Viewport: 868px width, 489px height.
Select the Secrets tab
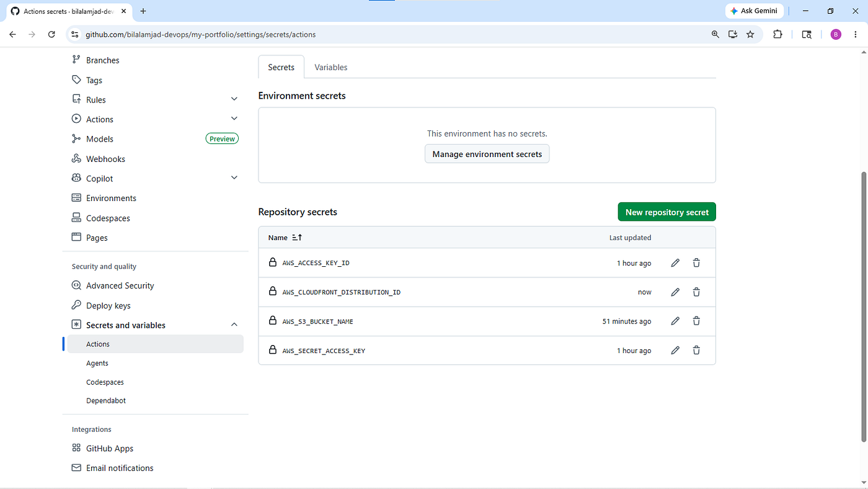coord(281,67)
